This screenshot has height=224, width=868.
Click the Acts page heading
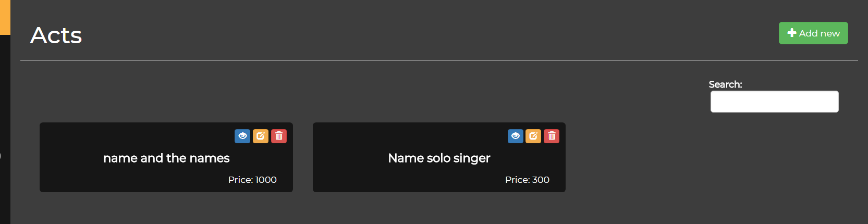coord(56,35)
